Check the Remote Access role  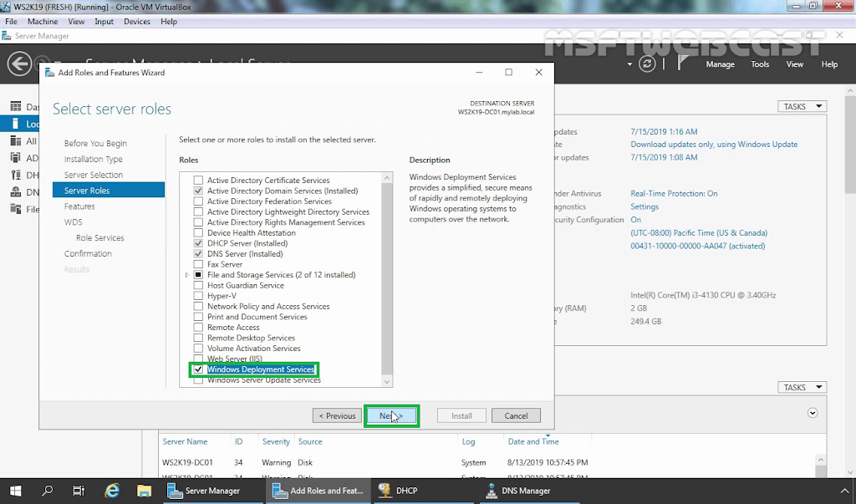point(198,327)
